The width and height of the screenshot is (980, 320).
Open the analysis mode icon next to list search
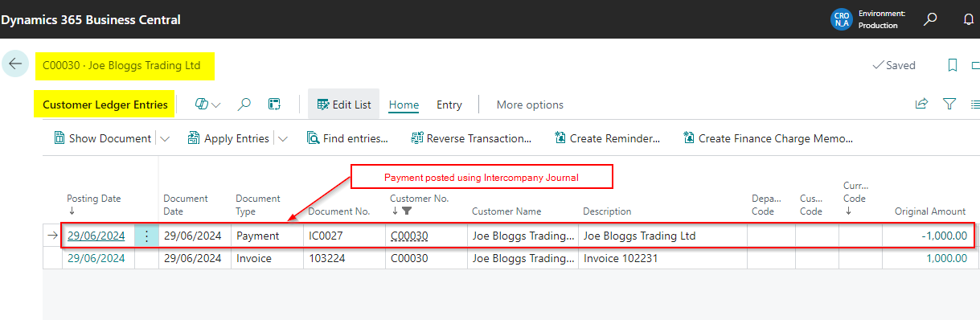coord(274,105)
